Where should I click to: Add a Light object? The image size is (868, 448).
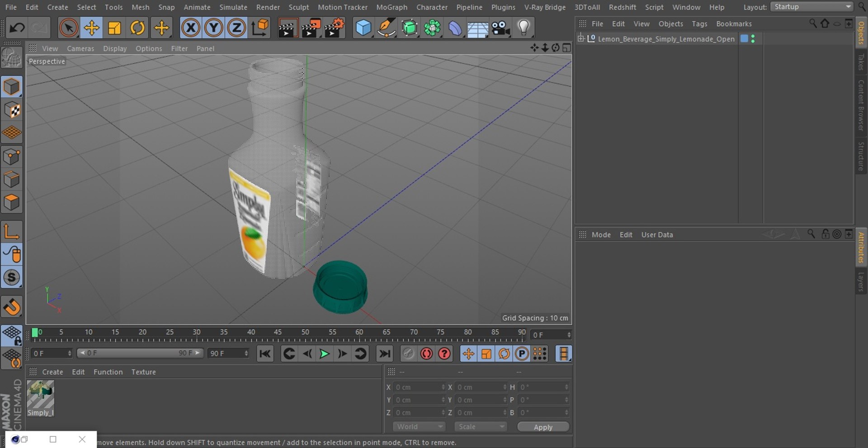coord(524,28)
